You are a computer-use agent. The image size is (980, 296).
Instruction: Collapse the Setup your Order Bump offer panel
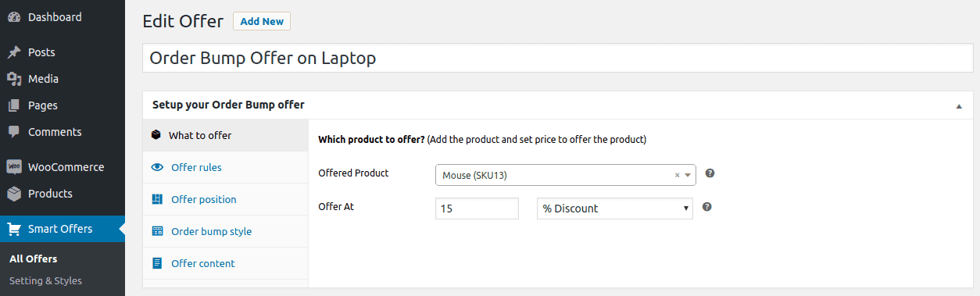[x=959, y=106]
